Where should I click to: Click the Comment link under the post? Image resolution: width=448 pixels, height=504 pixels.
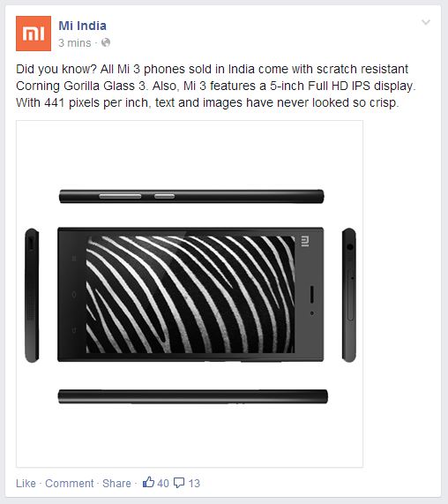click(70, 483)
